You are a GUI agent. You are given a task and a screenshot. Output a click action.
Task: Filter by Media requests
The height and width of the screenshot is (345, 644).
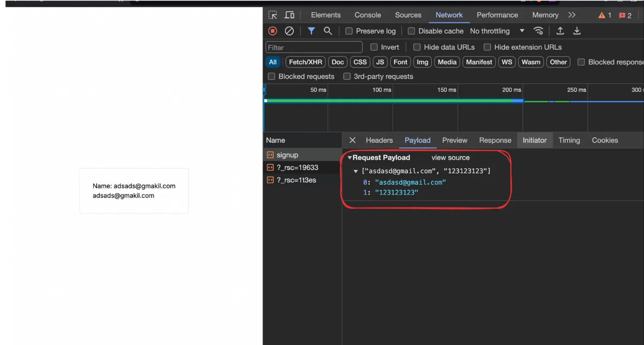coord(447,62)
